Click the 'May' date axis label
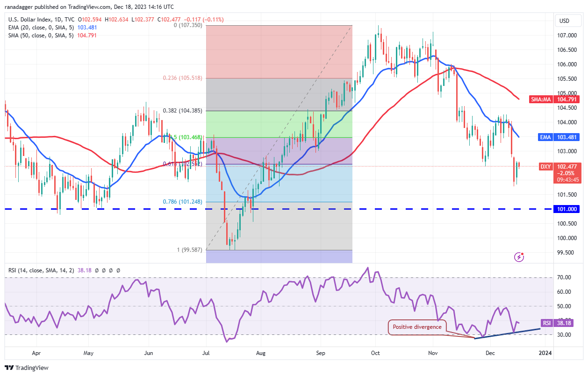This screenshot has height=376, width=588. 89,354
